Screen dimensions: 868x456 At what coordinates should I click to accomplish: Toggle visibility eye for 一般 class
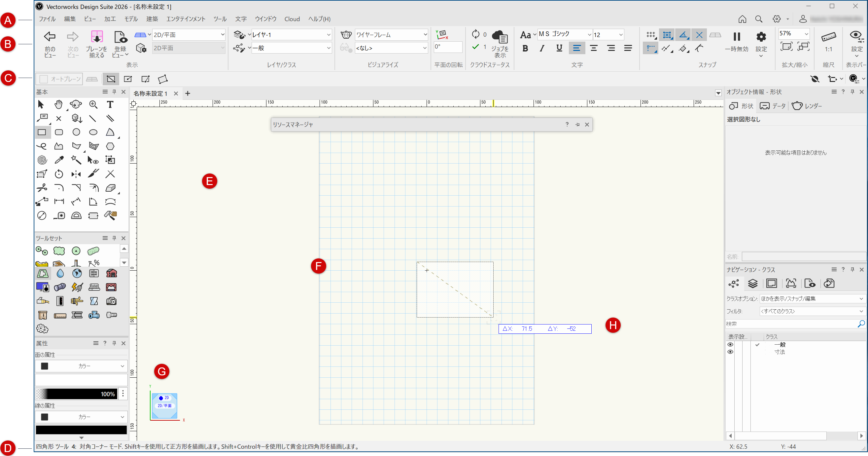click(730, 344)
